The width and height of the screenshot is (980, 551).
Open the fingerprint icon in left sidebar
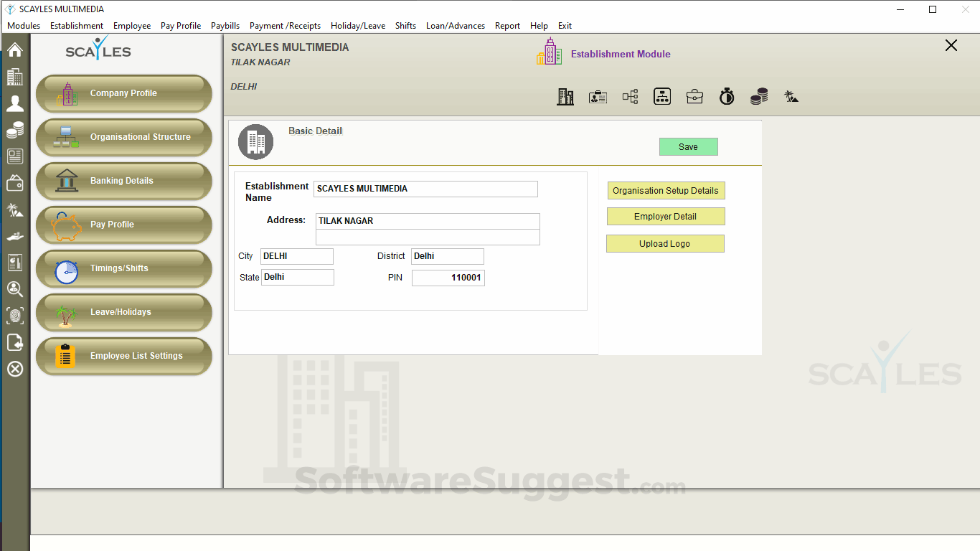[15, 316]
